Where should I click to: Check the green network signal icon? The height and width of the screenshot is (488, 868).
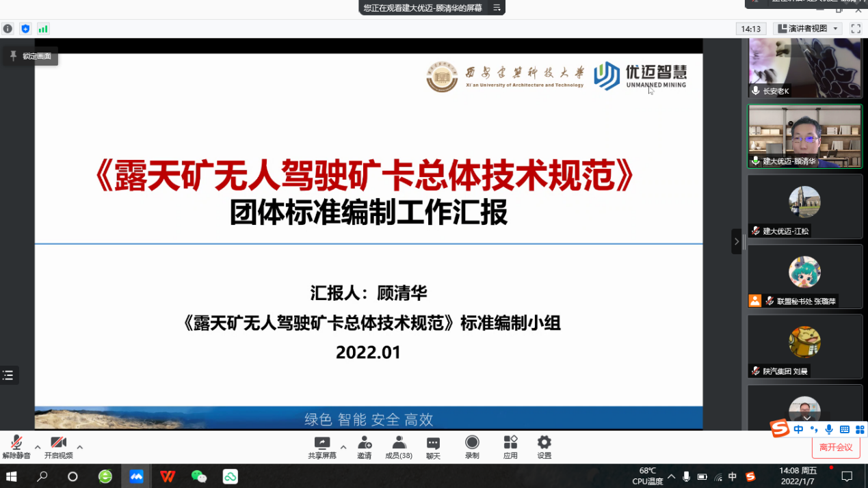[43, 29]
